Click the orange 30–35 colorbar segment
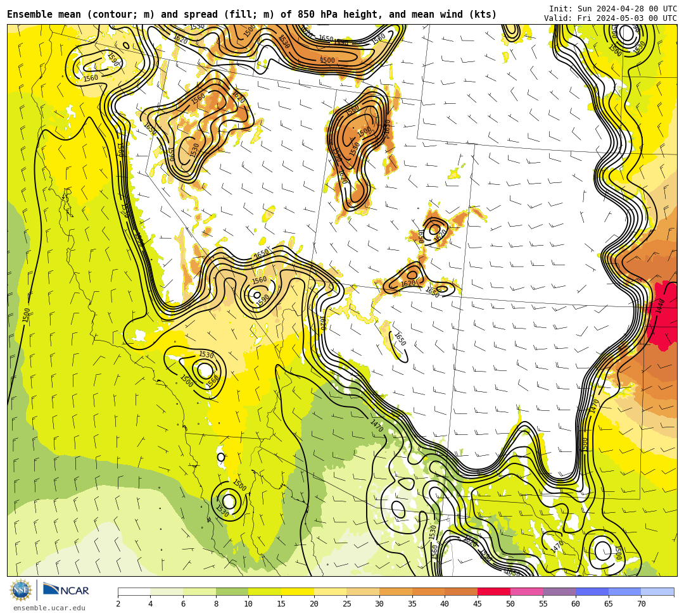This screenshot has height=616, width=684. [x=396, y=591]
